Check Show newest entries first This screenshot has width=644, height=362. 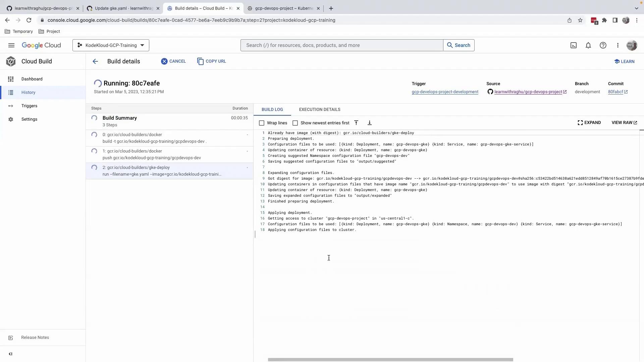tap(295, 123)
